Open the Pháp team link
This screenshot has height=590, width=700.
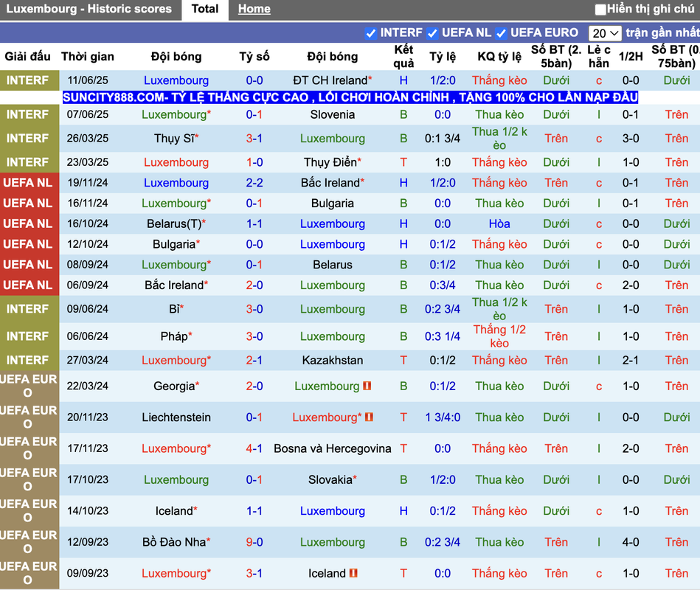click(176, 336)
